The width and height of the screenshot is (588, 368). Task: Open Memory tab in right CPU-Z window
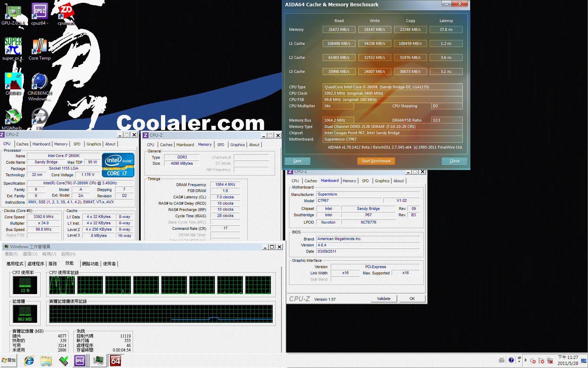[349, 181]
